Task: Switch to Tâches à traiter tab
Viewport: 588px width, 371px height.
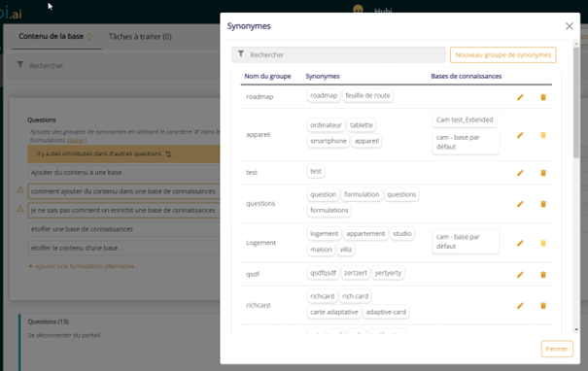Action: tap(140, 37)
